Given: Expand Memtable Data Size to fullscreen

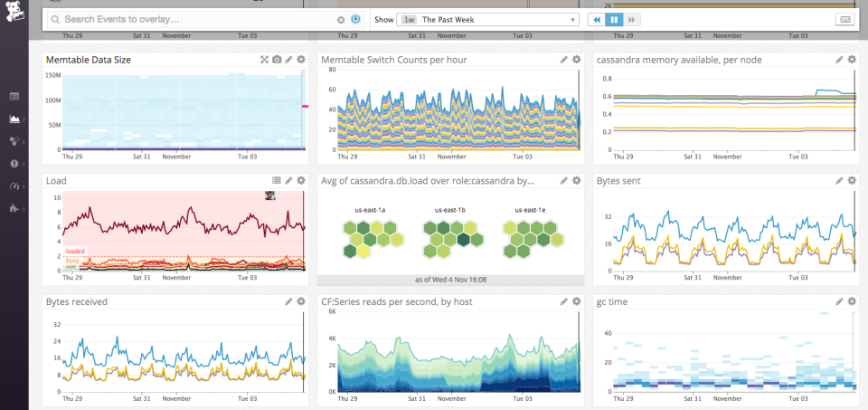Looking at the screenshot, I should point(265,60).
